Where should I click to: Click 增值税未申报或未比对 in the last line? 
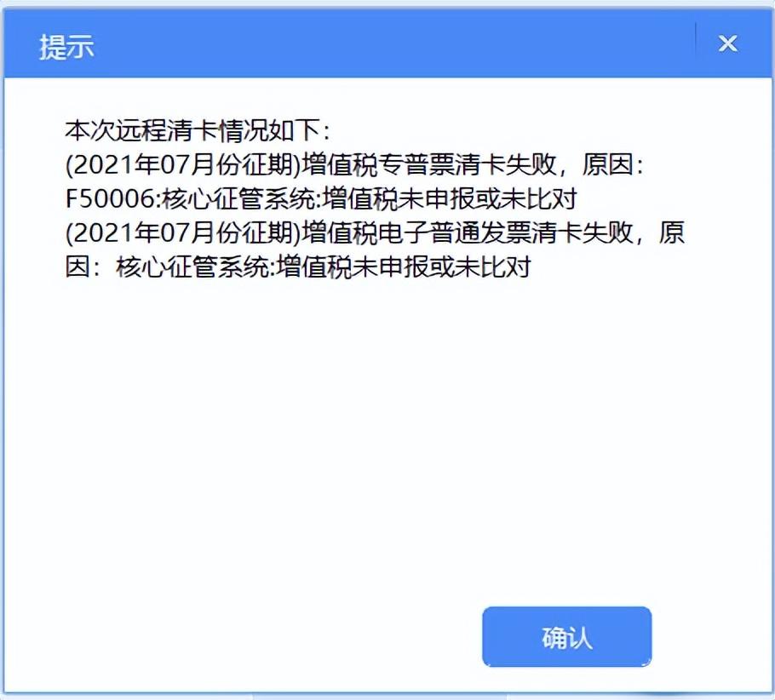pyautogui.click(x=404, y=267)
